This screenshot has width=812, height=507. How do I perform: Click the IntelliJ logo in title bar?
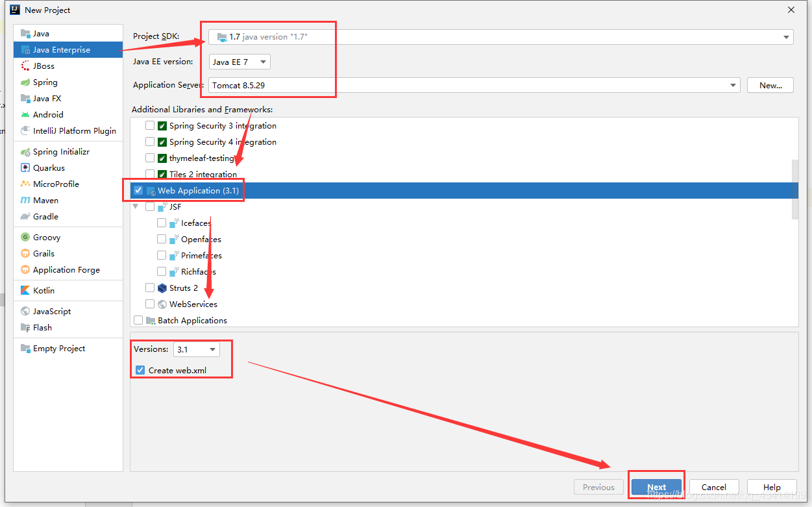tap(15, 10)
